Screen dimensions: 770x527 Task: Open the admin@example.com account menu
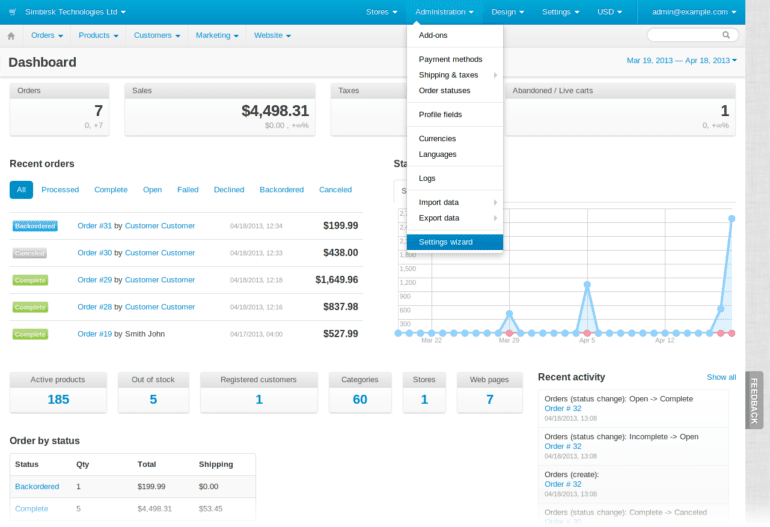click(694, 12)
